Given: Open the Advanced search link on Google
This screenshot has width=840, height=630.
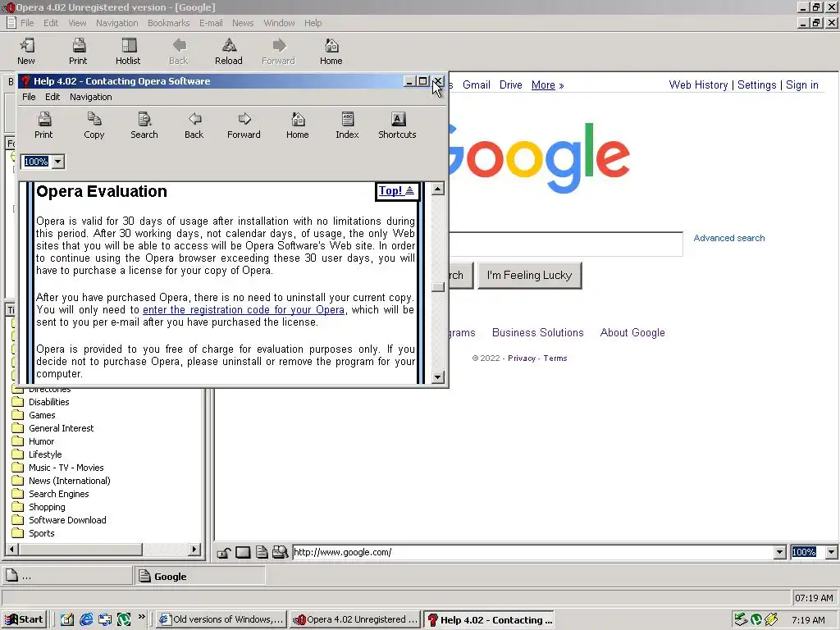Looking at the screenshot, I should pyautogui.click(x=729, y=238).
